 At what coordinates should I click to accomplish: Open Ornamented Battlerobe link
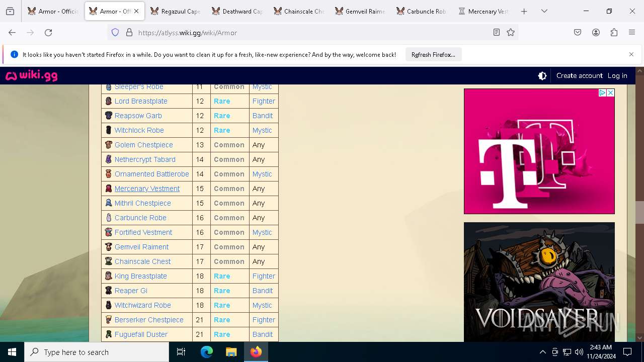(x=152, y=174)
